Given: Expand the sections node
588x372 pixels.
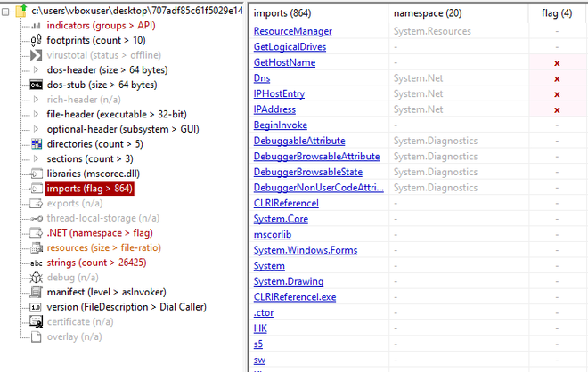Looking at the screenshot, I should click(x=36, y=158).
